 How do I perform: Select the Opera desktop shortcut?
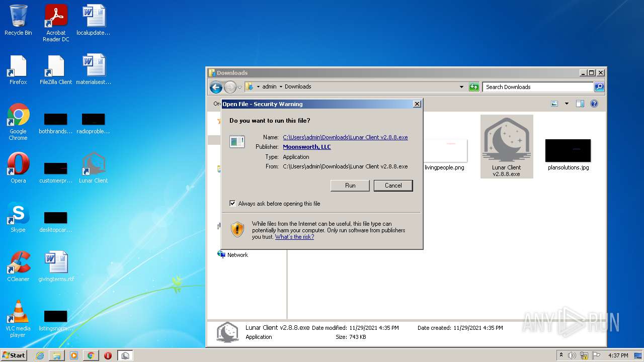tap(18, 168)
